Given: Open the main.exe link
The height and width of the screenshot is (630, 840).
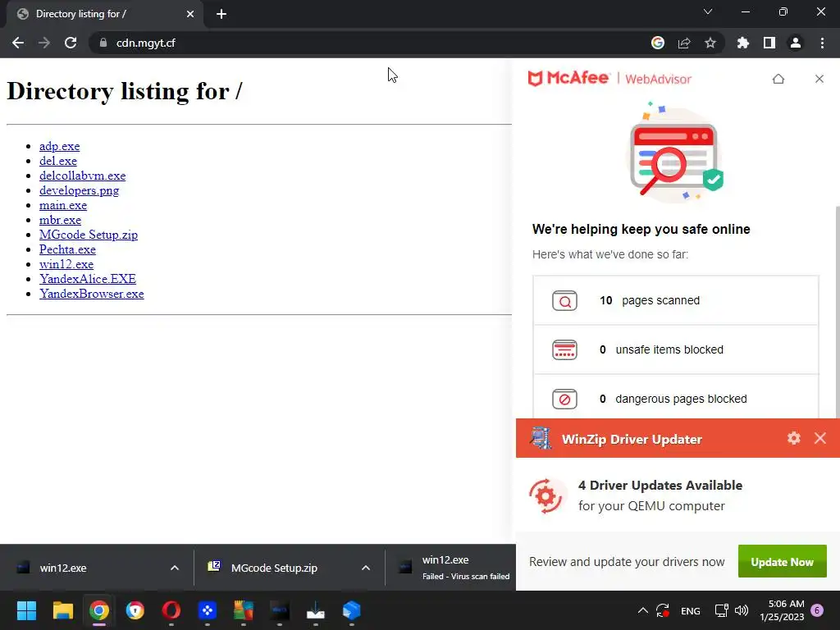Looking at the screenshot, I should [x=62, y=205].
